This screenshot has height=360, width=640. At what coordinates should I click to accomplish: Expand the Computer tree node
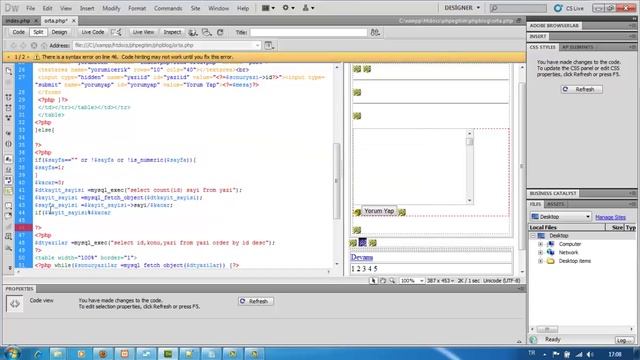(x=541, y=244)
